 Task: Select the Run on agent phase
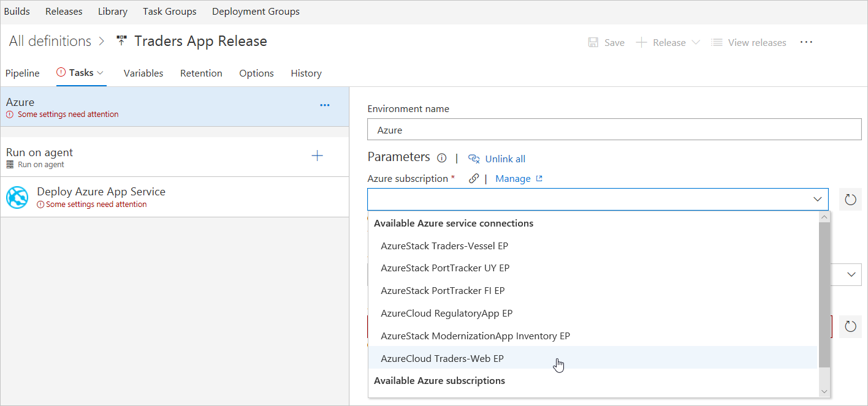click(x=175, y=157)
